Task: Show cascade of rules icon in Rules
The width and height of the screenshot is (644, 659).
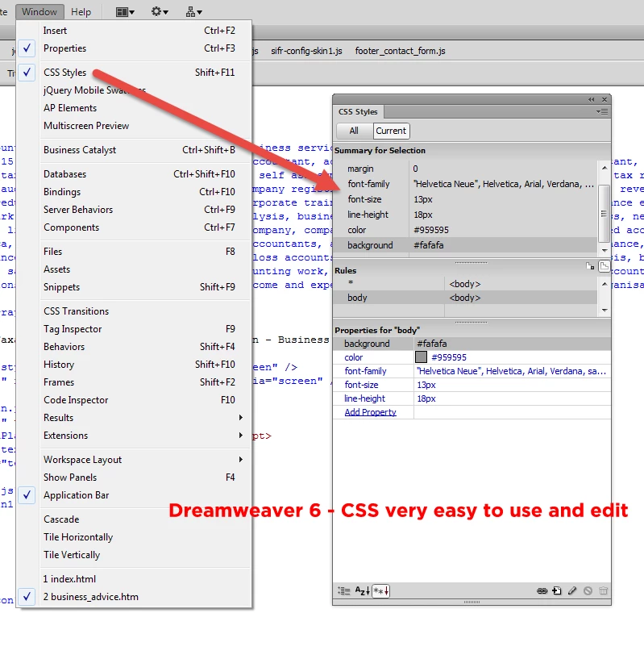Action: (604, 266)
